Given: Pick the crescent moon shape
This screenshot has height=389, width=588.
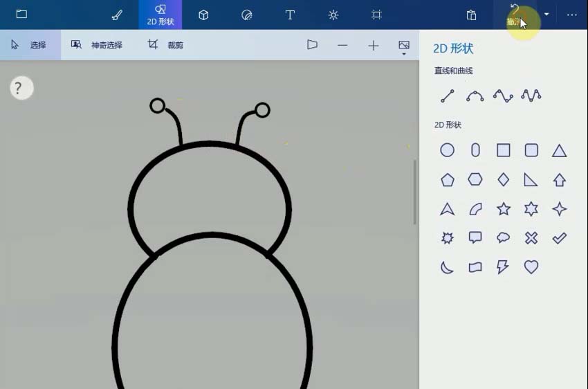Looking at the screenshot, I should 447,267.
